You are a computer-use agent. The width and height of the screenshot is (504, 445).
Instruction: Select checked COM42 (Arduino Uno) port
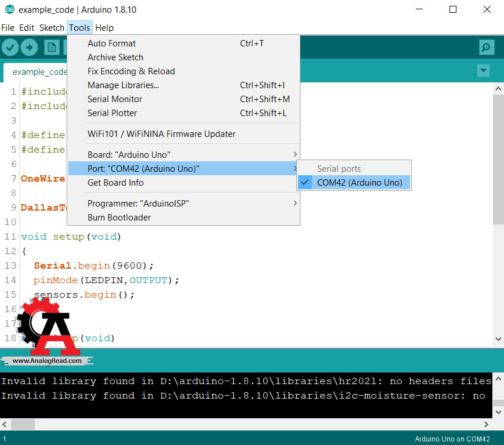(354, 183)
